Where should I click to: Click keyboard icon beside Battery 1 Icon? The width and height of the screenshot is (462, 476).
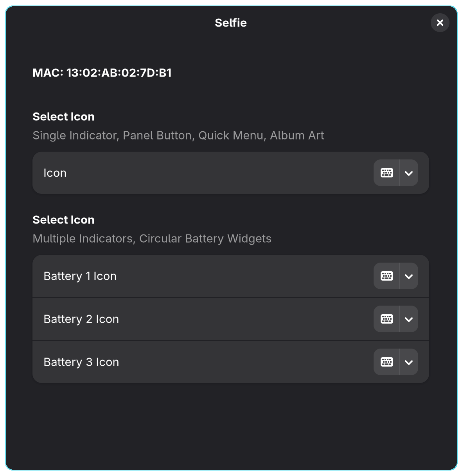point(386,276)
